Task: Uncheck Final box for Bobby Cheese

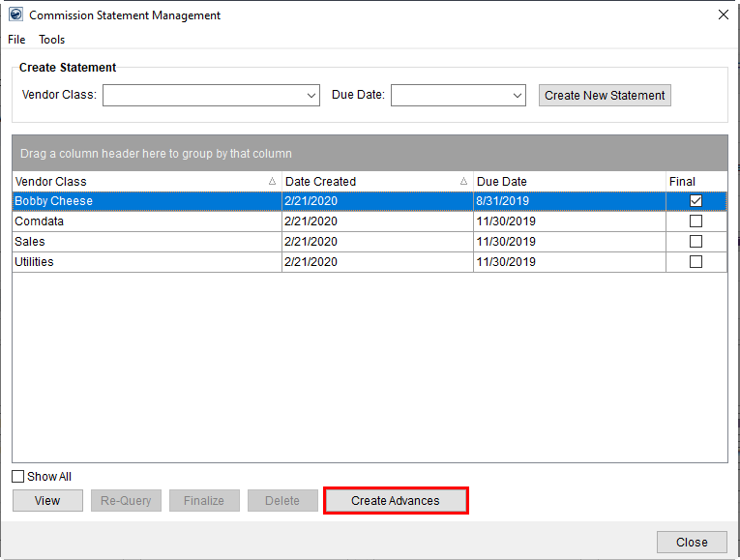Action: [x=696, y=201]
